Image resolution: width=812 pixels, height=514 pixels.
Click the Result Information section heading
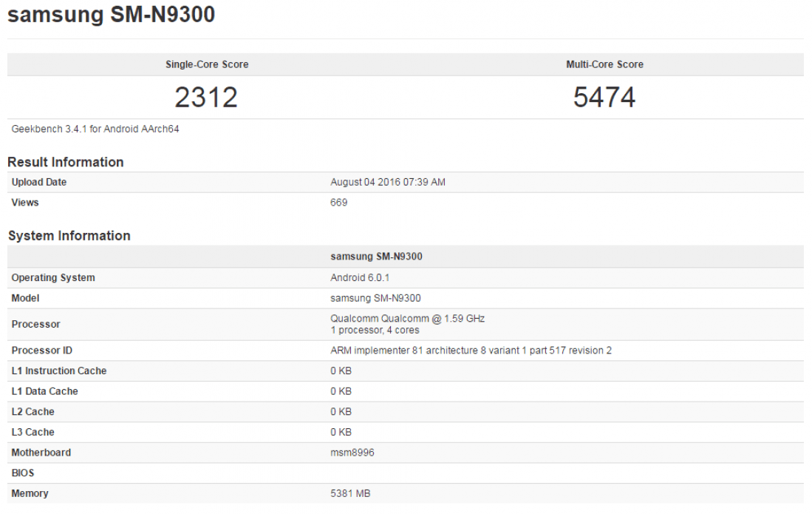[66, 162]
